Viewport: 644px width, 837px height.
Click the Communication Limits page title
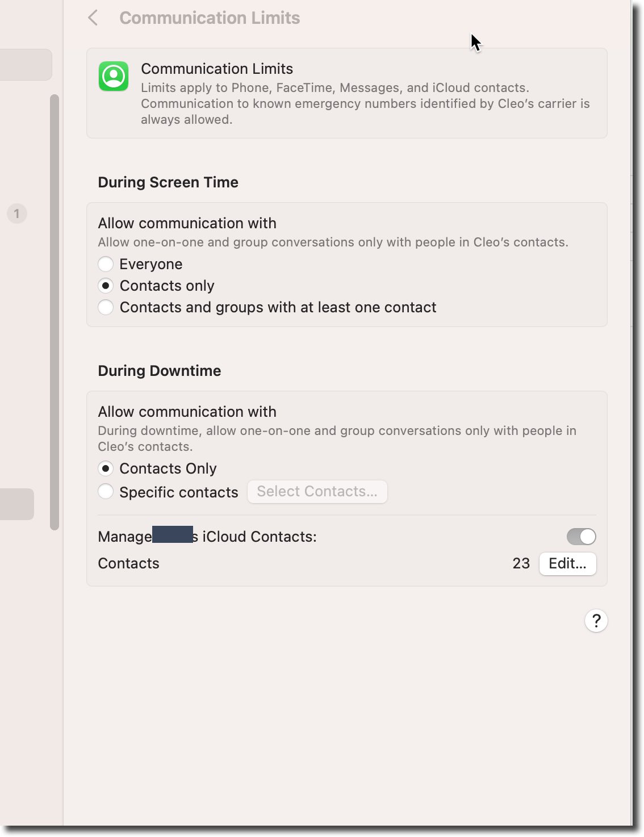pyautogui.click(x=210, y=18)
